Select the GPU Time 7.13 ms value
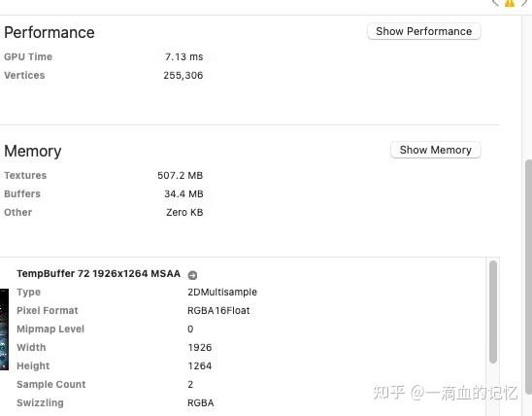Image resolution: width=532 pixels, height=416 pixels. [183, 56]
